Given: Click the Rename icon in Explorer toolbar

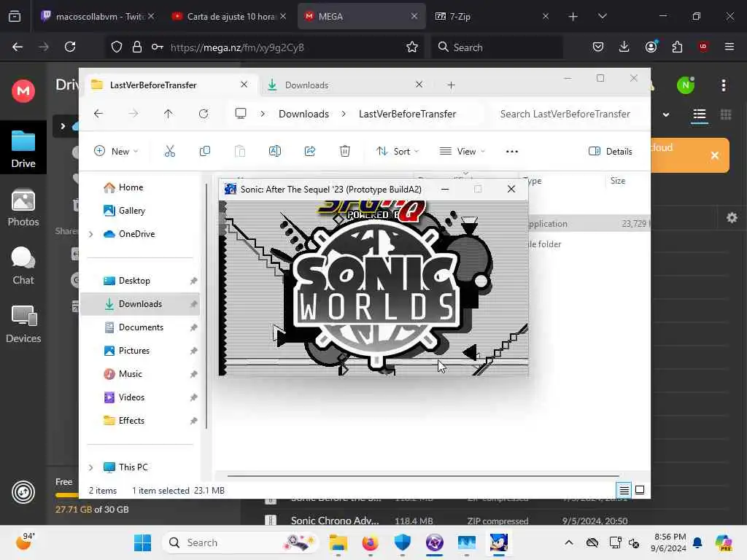Looking at the screenshot, I should point(275,152).
